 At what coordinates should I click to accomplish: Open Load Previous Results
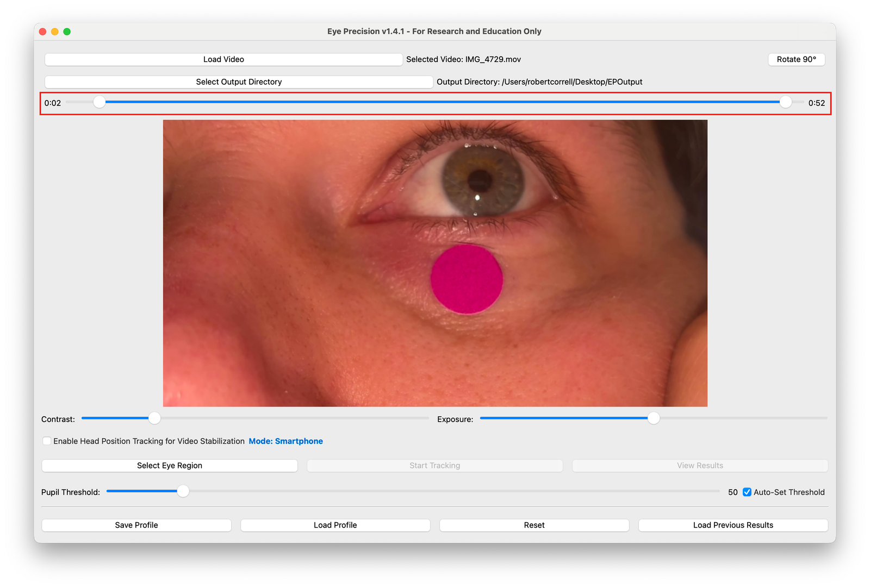(733, 525)
